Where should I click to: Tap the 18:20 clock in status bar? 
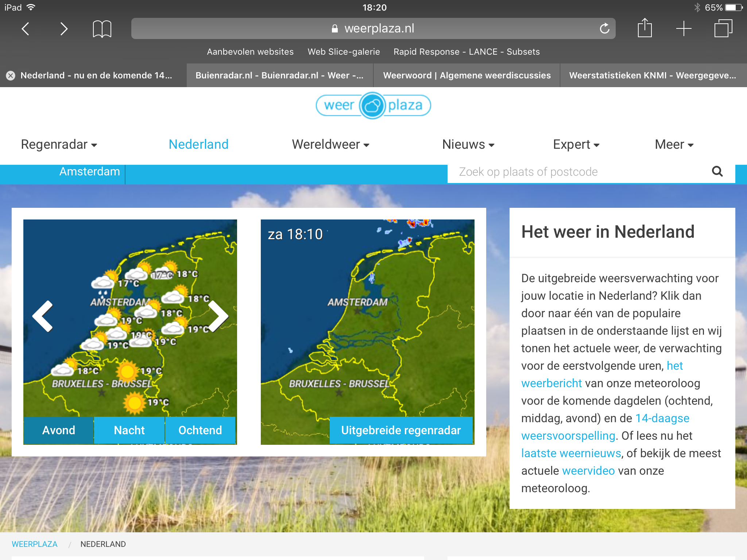pos(374,7)
